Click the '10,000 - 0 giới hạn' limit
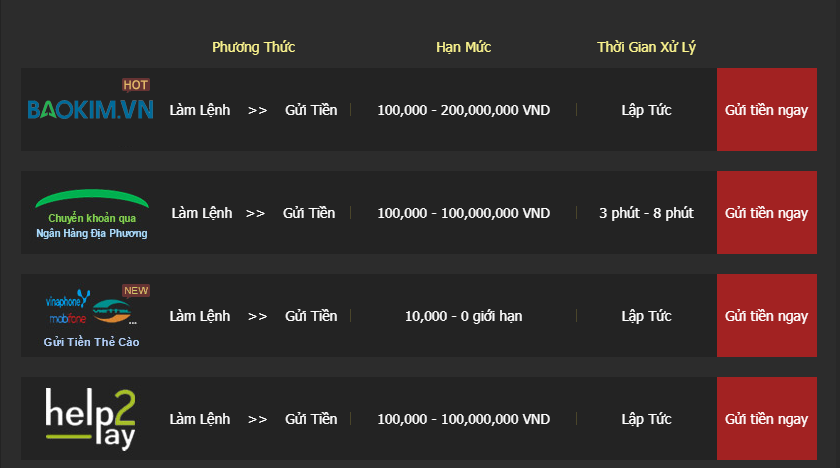 click(463, 316)
